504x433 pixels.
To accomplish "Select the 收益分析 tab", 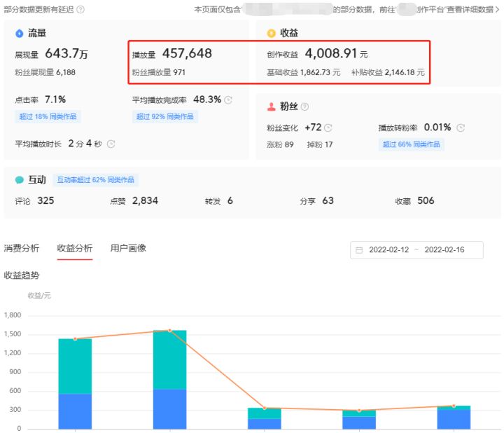I will click(x=75, y=249).
